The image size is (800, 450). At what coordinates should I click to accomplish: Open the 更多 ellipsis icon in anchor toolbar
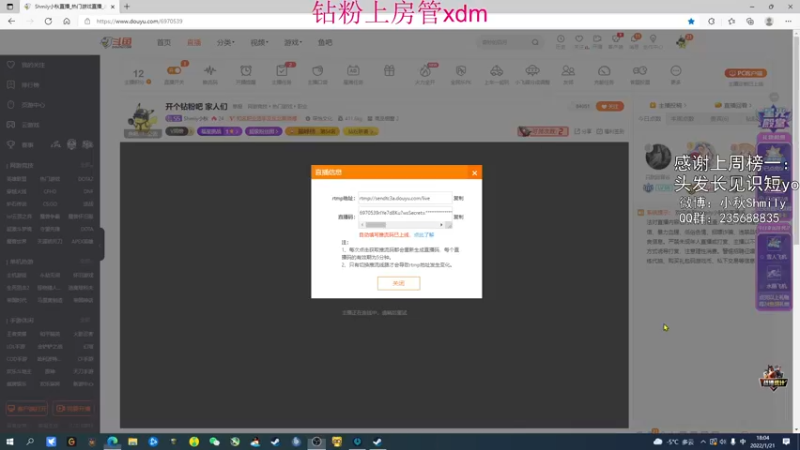pyautogui.click(x=676, y=70)
